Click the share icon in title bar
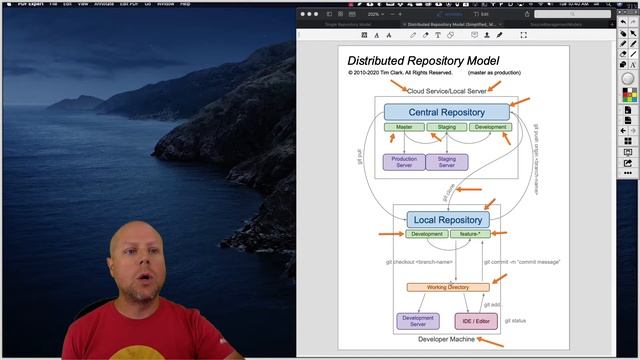Viewport: 640px width, 360px height. click(527, 14)
